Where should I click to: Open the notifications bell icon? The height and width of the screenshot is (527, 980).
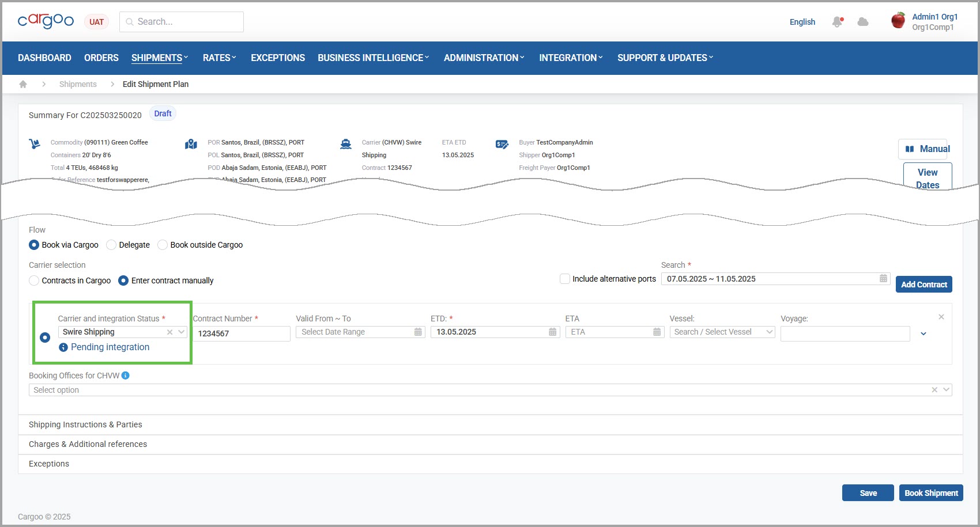click(837, 22)
